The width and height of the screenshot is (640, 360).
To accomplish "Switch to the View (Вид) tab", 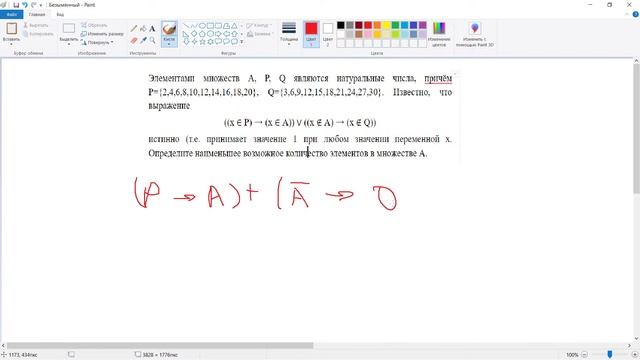I will [60, 15].
